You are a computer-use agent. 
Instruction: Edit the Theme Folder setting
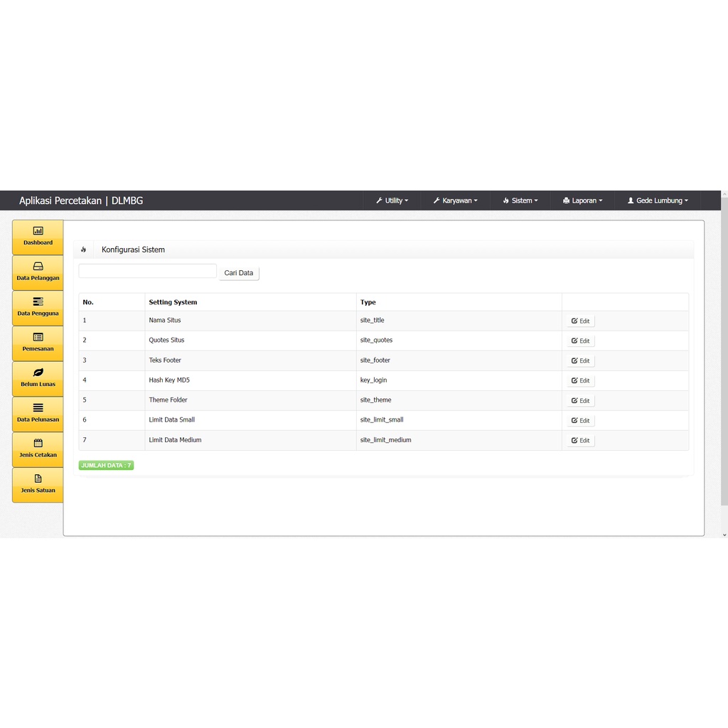(x=580, y=401)
